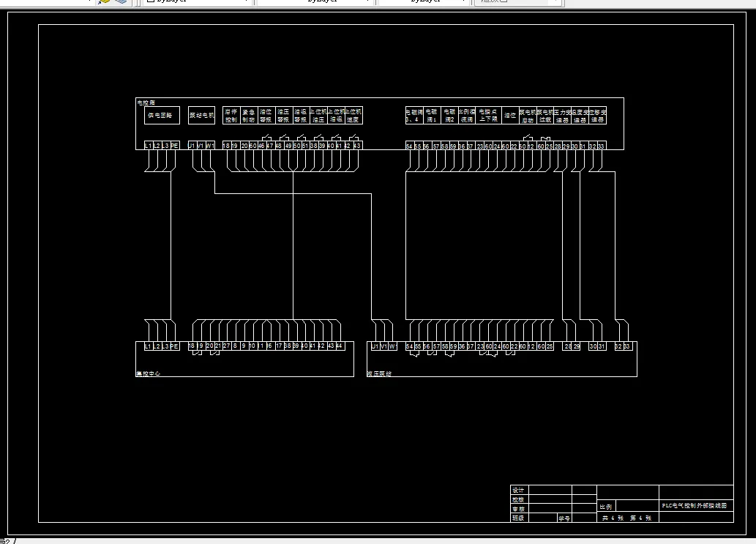The image size is (756, 544).
Task: Select the 位移变送器 label
Action: pos(598,115)
